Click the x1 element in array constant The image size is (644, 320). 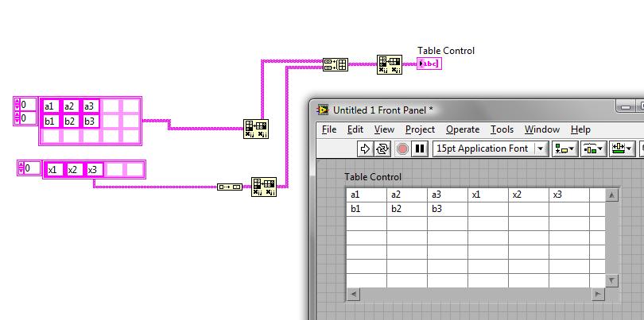pos(54,169)
